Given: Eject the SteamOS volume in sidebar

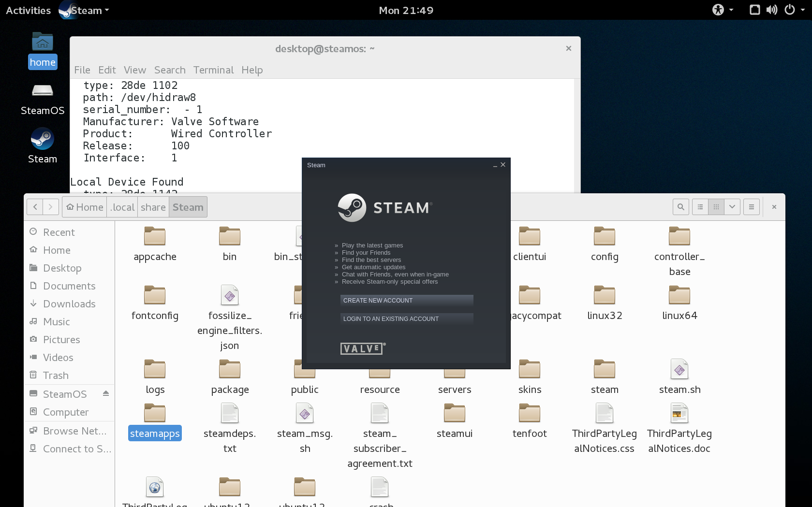Looking at the screenshot, I should pos(106,393).
